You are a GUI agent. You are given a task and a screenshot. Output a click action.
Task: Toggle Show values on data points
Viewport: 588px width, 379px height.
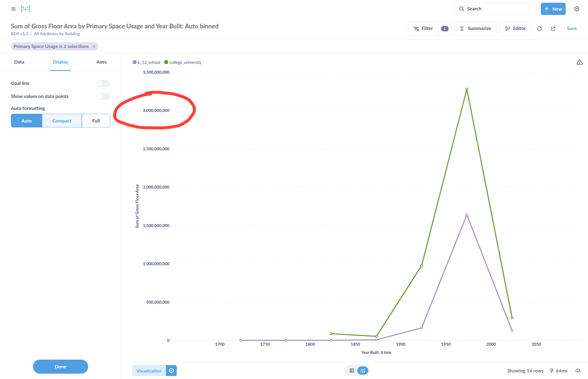pos(103,96)
